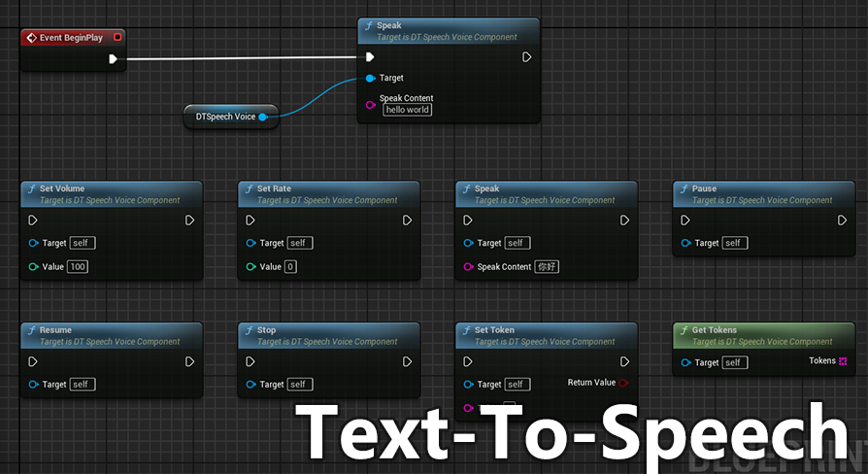
Task: Select the DTSpeech Voice variable node
Action: coord(223,118)
